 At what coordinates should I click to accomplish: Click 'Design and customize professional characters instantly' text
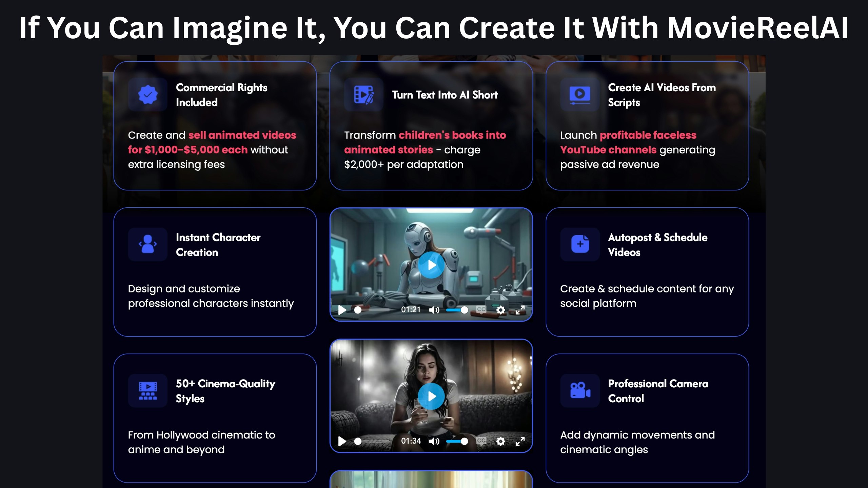(x=211, y=296)
